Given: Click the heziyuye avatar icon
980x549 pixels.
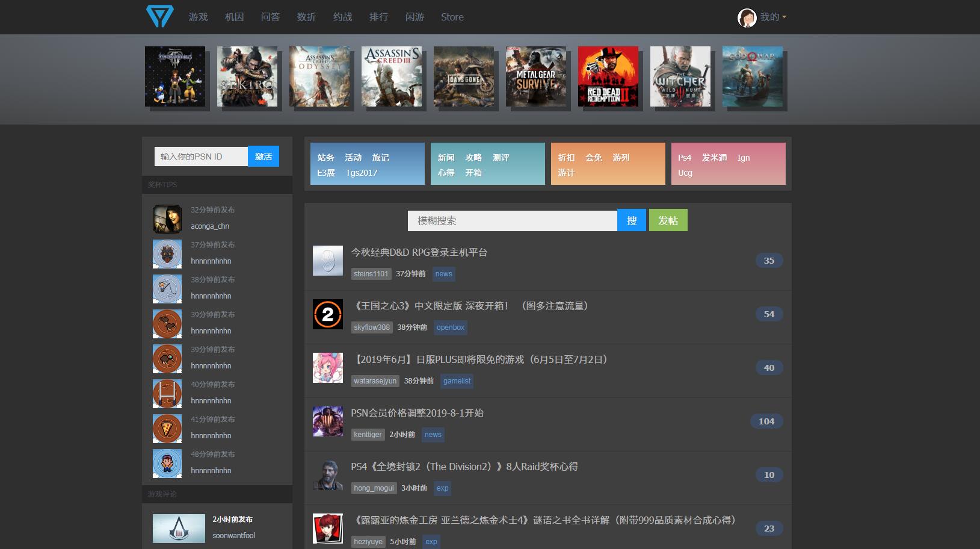Looking at the screenshot, I should [328, 529].
